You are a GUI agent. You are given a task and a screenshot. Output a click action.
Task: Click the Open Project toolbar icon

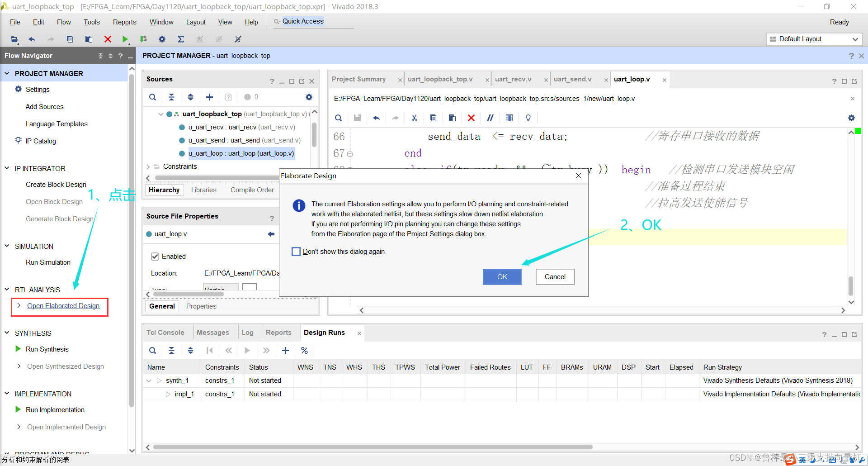[14, 39]
